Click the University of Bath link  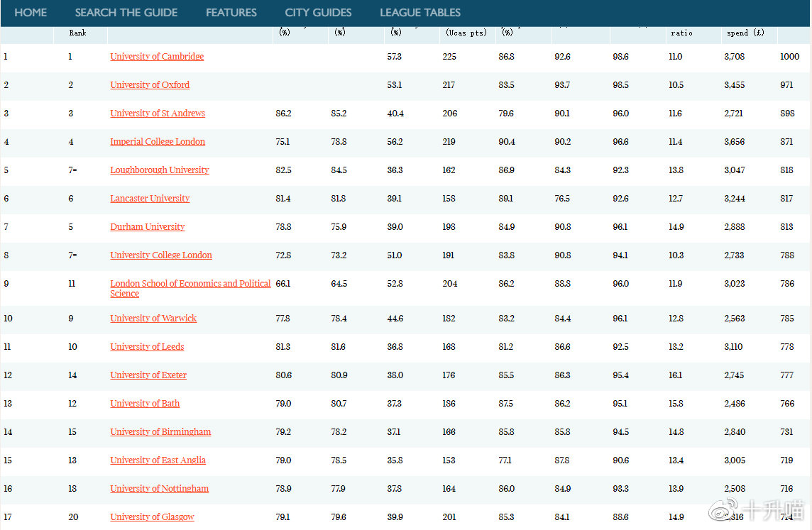point(145,404)
